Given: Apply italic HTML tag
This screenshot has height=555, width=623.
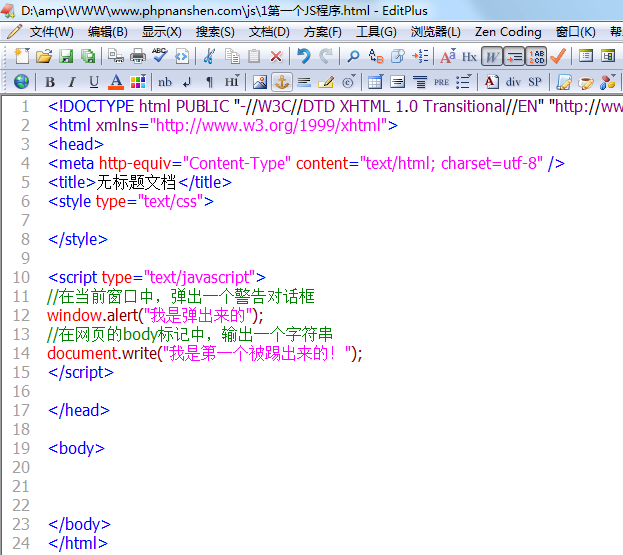Looking at the screenshot, I should [x=72, y=82].
